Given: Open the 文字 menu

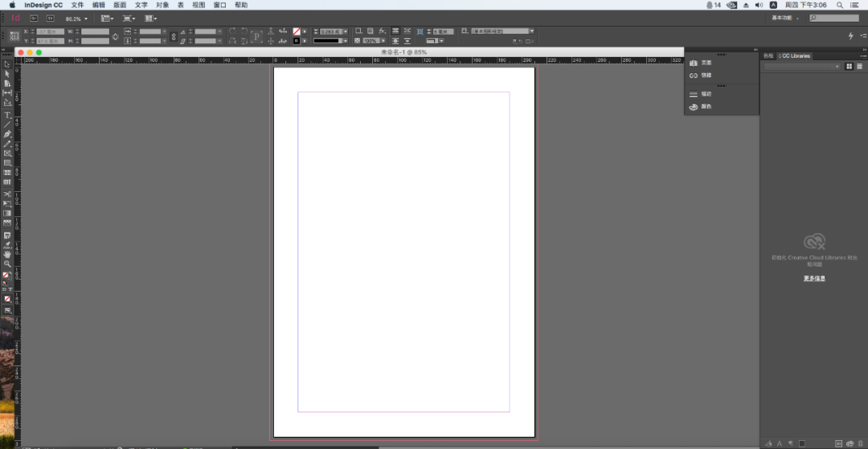Looking at the screenshot, I should tap(141, 5).
